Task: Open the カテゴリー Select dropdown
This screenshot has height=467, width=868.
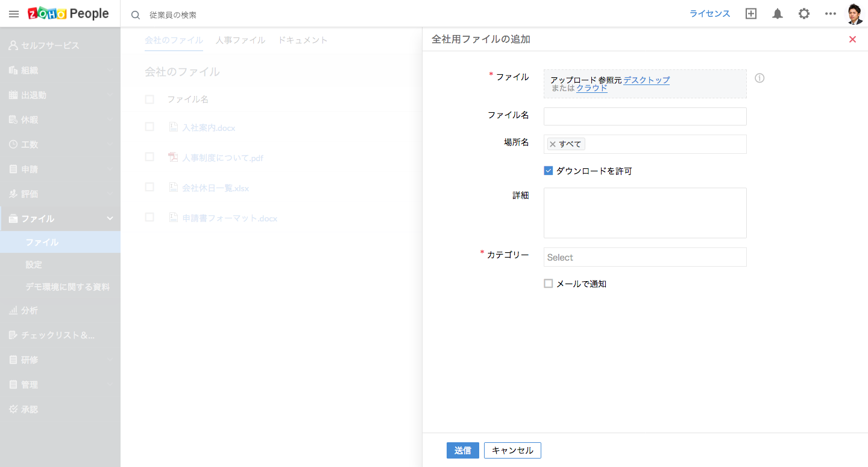Action: click(x=645, y=257)
